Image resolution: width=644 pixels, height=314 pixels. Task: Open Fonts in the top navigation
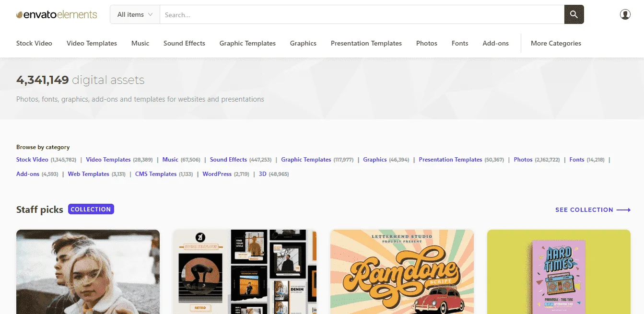pos(460,43)
